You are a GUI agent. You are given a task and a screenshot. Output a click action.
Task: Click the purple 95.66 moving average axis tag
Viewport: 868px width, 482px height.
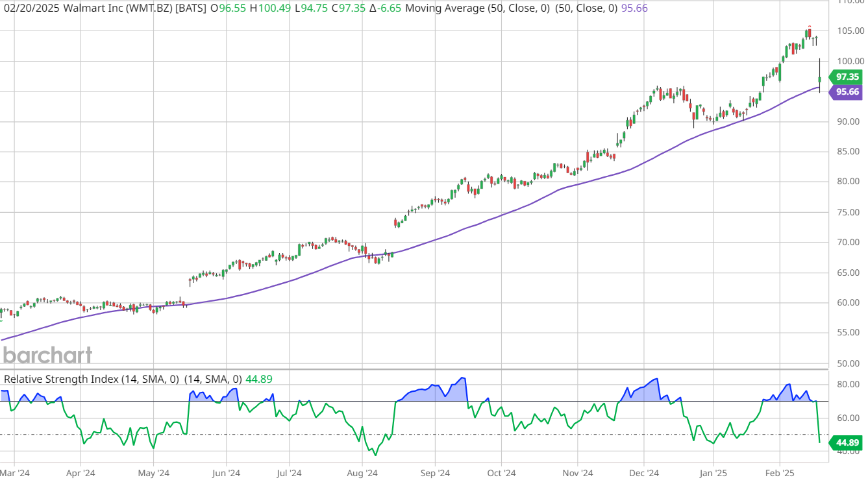[847, 91]
